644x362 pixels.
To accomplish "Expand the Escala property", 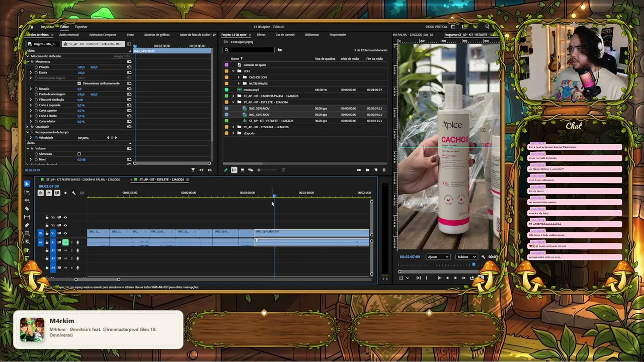I will pyautogui.click(x=31, y=72).
